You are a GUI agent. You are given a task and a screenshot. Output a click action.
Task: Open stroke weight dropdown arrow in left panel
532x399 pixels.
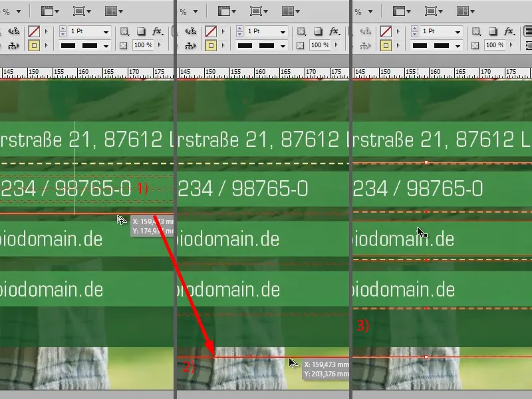106,32
